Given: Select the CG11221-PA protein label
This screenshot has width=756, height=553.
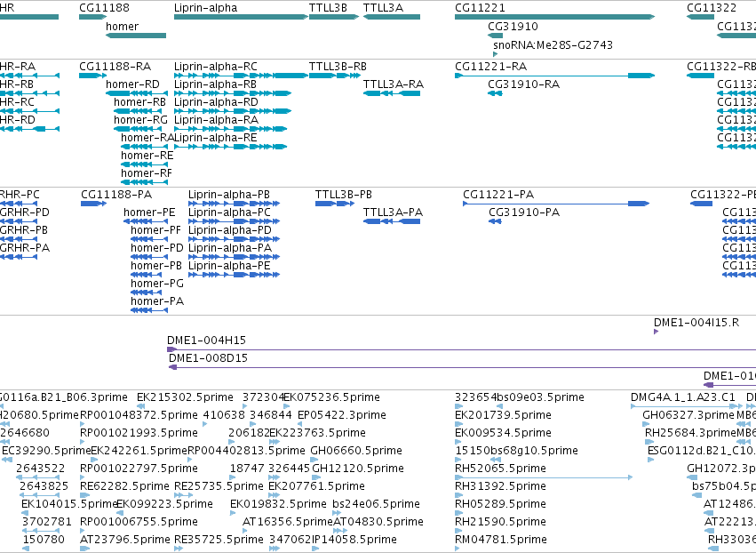Looking at the screenshot, I should click(498, 195).
